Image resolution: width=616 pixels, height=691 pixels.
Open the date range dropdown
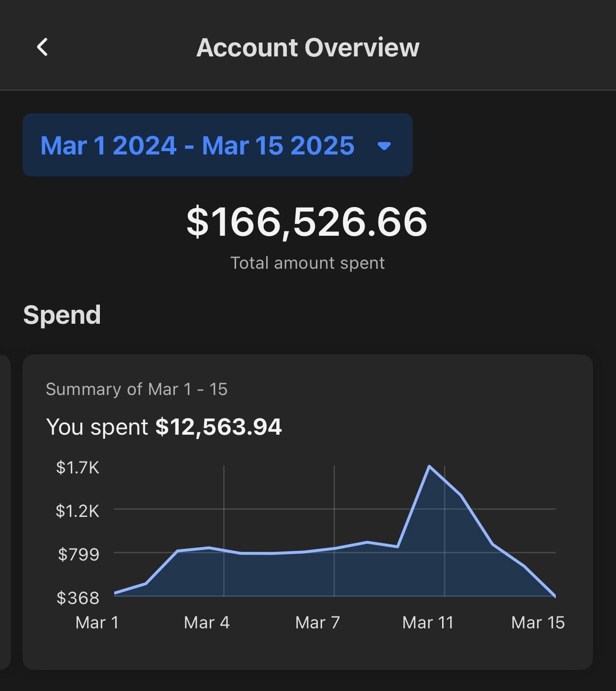[x=217, y=145]
